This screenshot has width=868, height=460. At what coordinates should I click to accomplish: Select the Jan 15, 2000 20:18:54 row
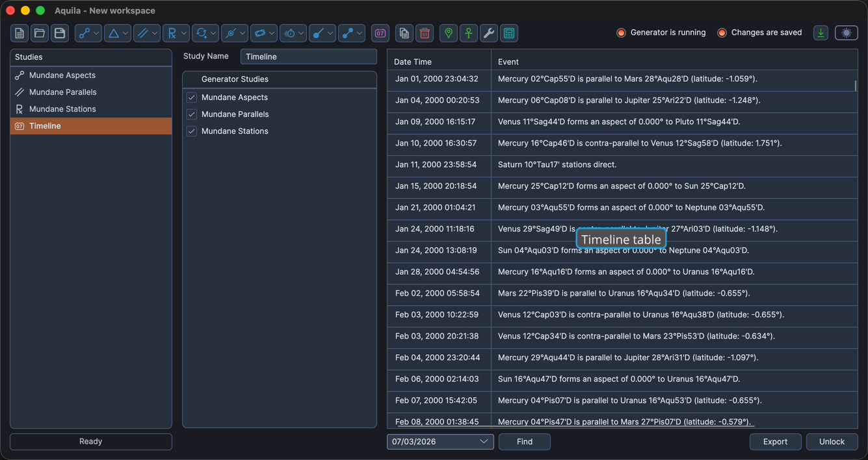pos(622,186)
